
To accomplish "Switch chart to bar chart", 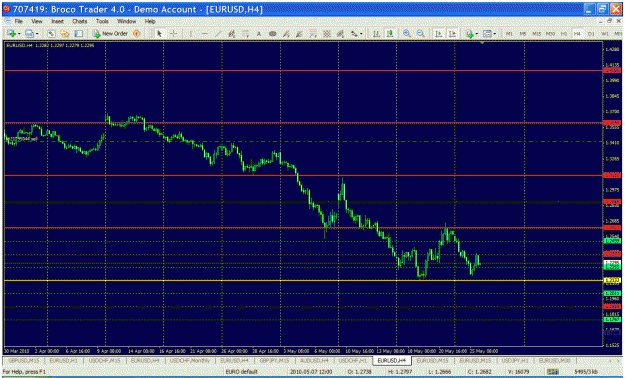I will coord(376,34).
